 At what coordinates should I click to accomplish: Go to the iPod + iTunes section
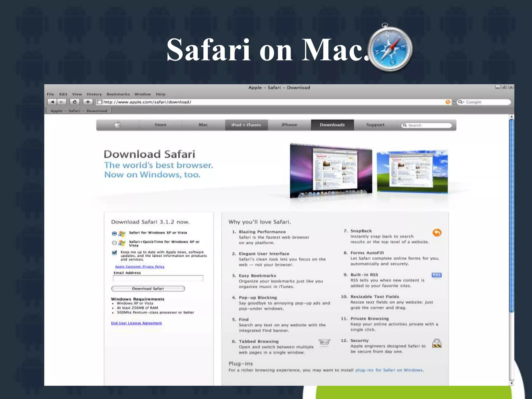246,125
